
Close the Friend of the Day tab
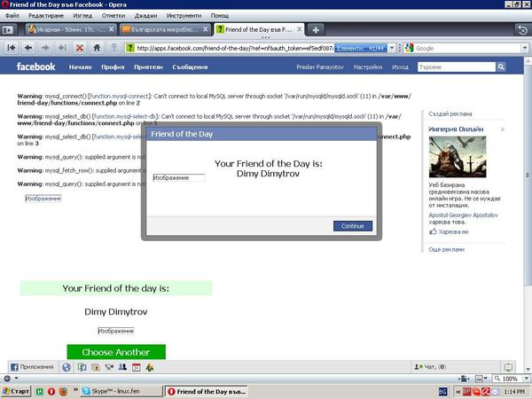click(x=300, y=29)
